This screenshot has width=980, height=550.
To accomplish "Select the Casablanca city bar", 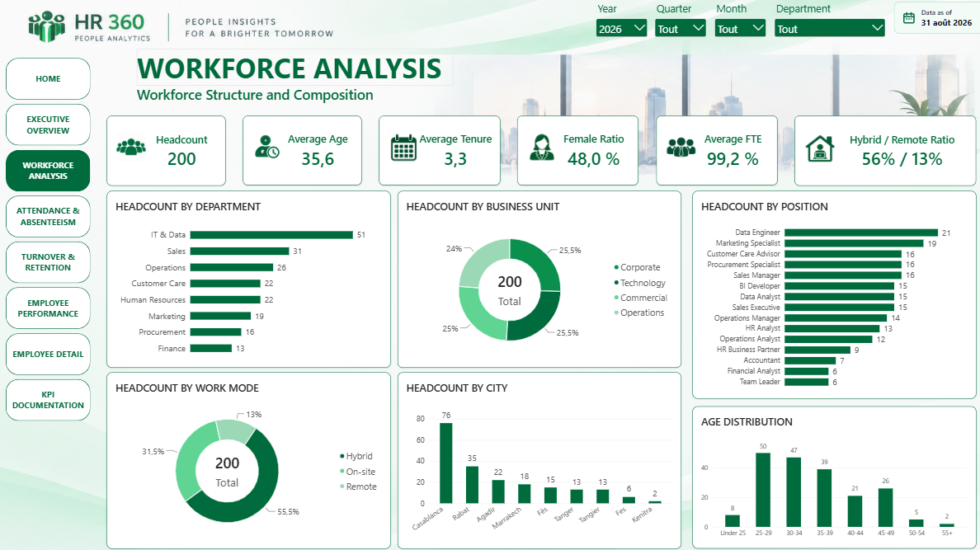I will [445, 463].
